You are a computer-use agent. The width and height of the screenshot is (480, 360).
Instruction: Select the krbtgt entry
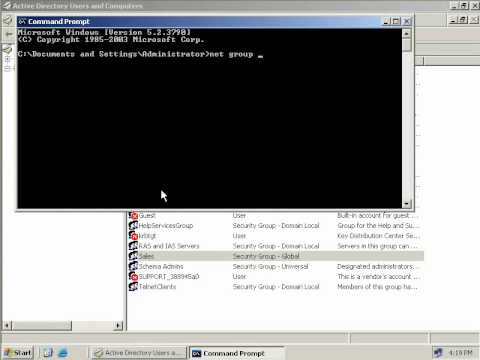147,236
